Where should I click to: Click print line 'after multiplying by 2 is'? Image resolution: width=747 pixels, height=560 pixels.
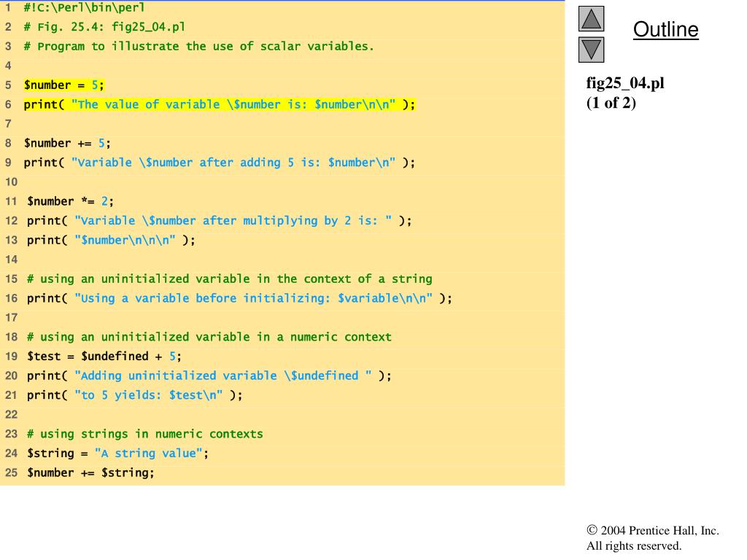(220, 221)
